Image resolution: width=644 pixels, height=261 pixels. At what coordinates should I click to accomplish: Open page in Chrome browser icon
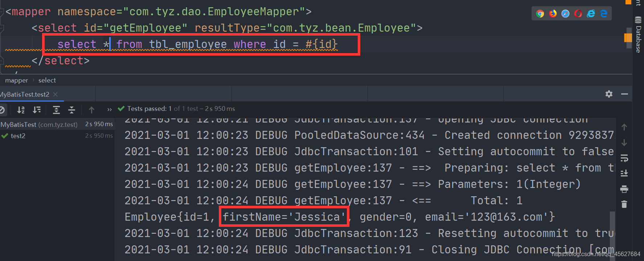(540, 14)
